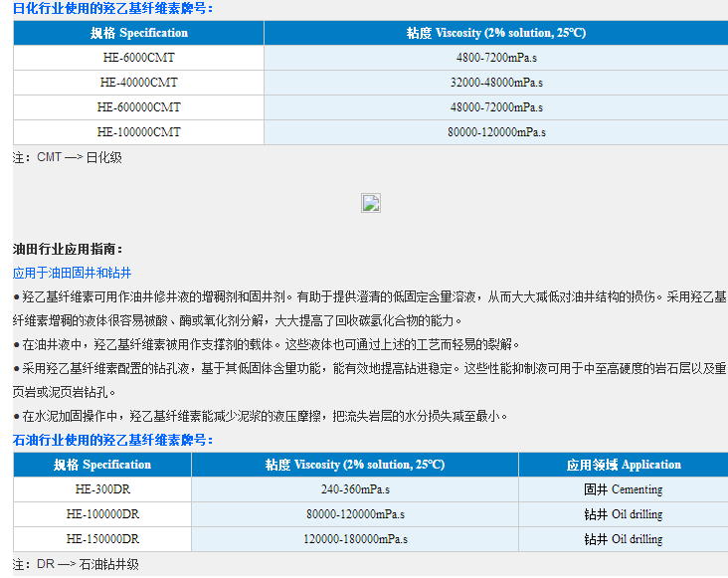This screenshot has width=728, height=578.
Task: Click the 应用领域 Application column header
Action: [623, 465]
